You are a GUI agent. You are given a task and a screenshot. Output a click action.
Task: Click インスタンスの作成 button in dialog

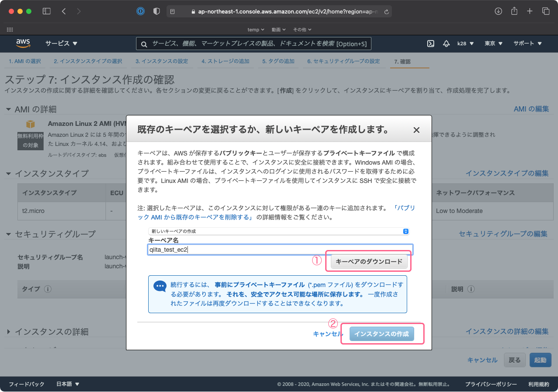[x=381, y=334]
